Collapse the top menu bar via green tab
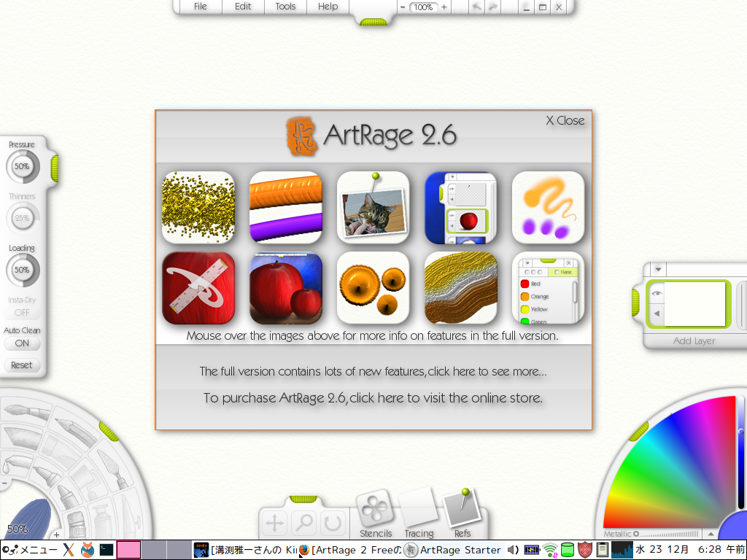The image size is (747, 560). (x=373, y=21)
